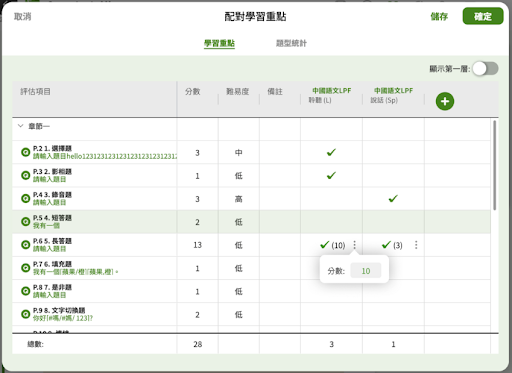Click difficulty 低 for P.3 影相題
512x373 pixels.
point(239,176)
